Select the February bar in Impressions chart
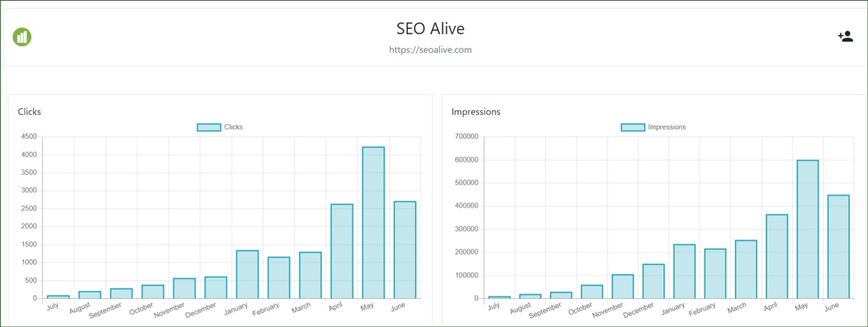This screenshot has width=868, height=327. (715, 273)
